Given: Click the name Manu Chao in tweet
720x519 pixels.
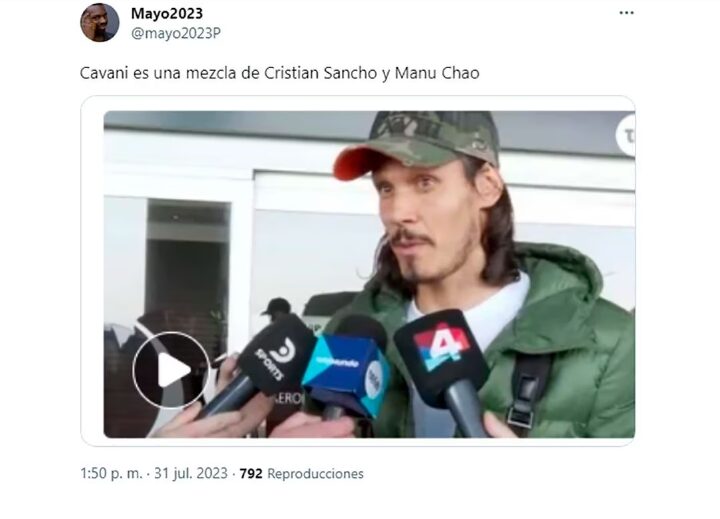Looking at the screenshot, I should [437, 73].
